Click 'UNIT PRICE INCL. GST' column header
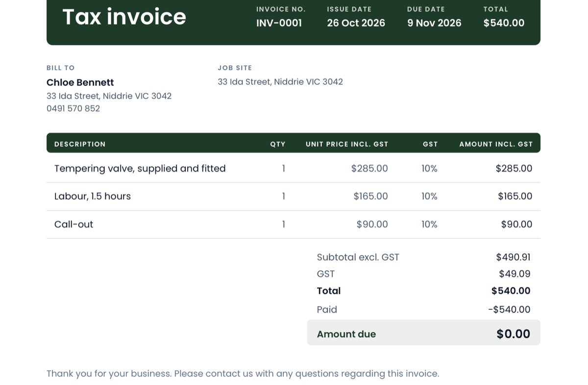Image resolution: width=588 pixels, height=385 pixels. [x=347, y=144]
